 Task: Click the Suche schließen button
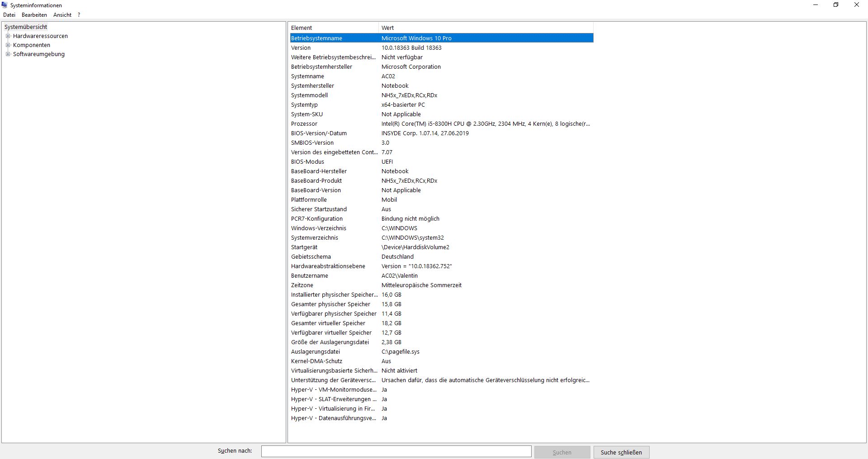pyautogui.click(x=621, y=452)
